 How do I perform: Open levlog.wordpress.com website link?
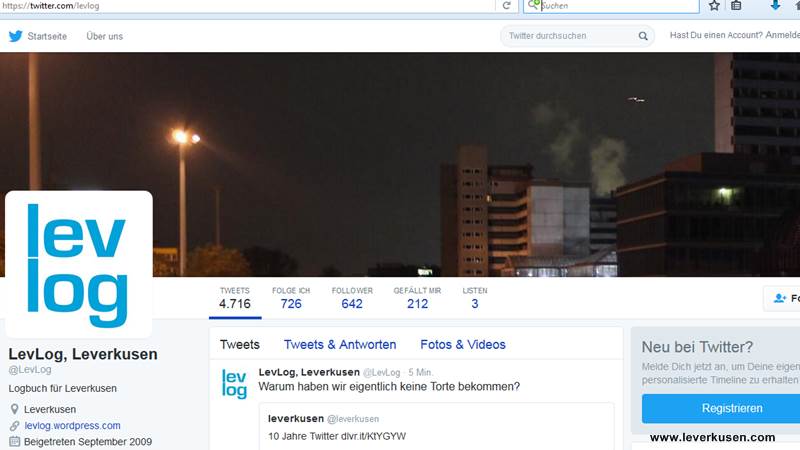72,426
